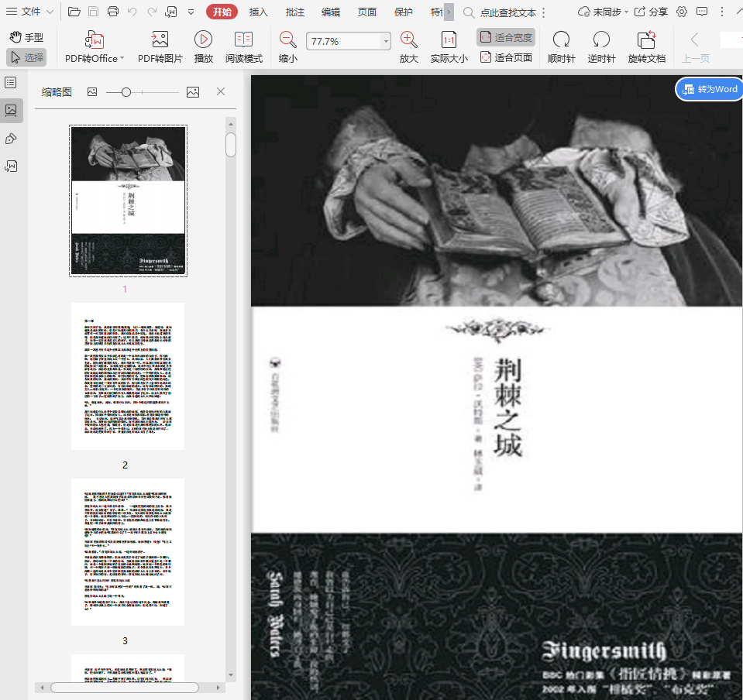Select page 3 thumbnail

click(x=128, y=552)
